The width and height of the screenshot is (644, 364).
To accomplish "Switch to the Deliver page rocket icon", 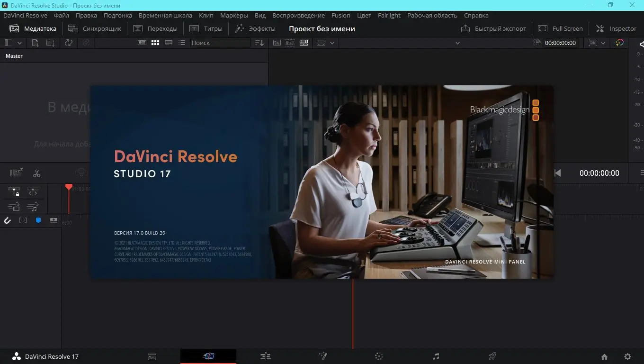I will [492, 356].
